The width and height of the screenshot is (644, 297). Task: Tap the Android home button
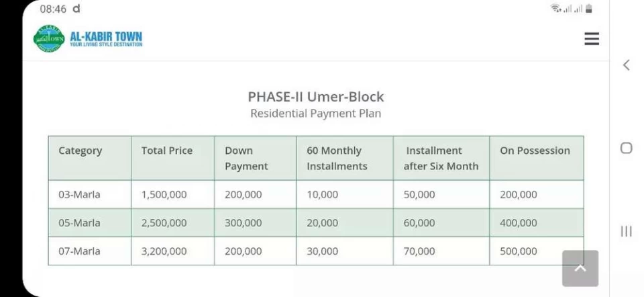pyautogui.click(x=626, y=148)
